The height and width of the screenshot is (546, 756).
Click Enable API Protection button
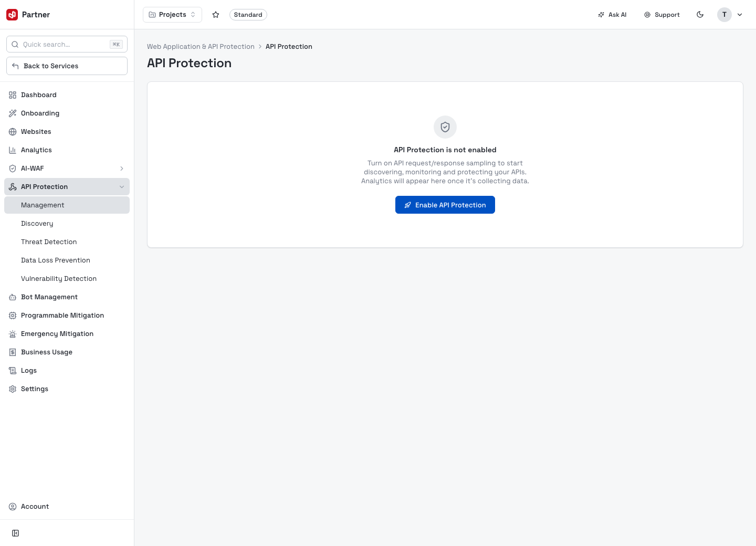click(x=445, y=205)
